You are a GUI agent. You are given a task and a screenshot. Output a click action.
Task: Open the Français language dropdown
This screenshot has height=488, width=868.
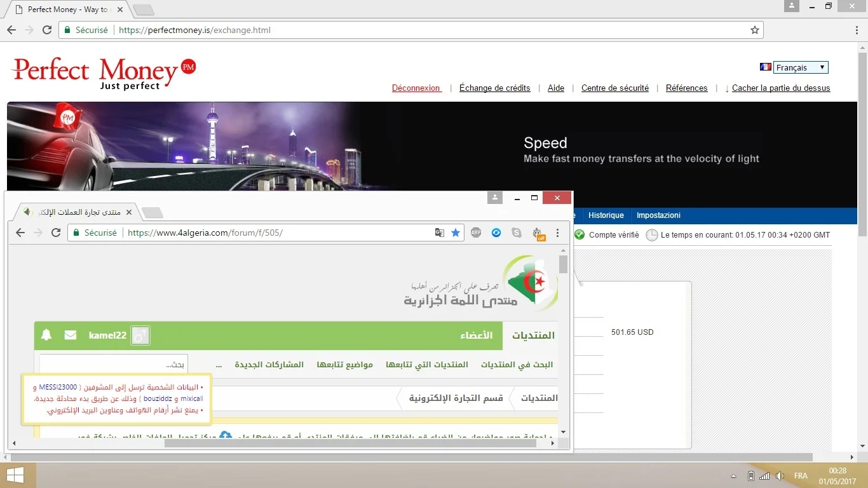point(800,67)
